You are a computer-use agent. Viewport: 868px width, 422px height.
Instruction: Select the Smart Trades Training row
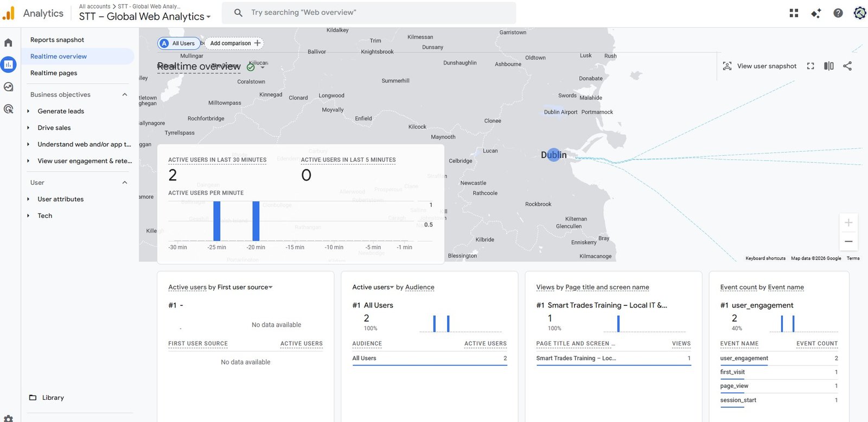coord(613,358)
